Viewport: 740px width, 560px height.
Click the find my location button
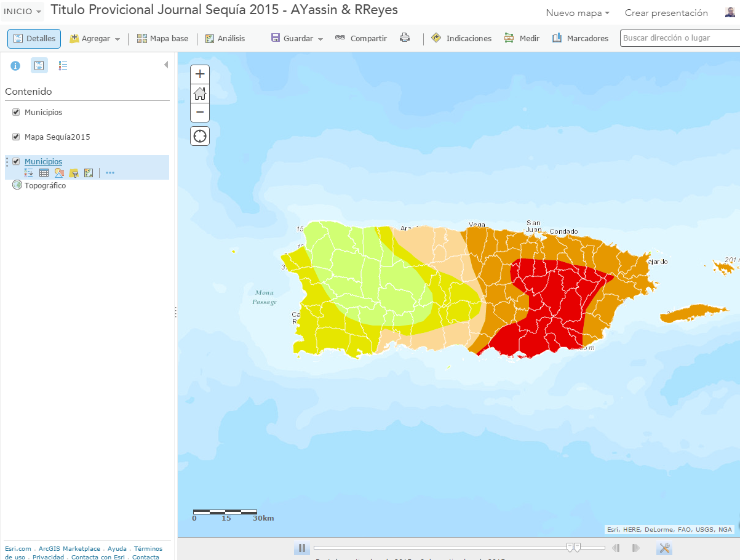[x=200, y=136]
